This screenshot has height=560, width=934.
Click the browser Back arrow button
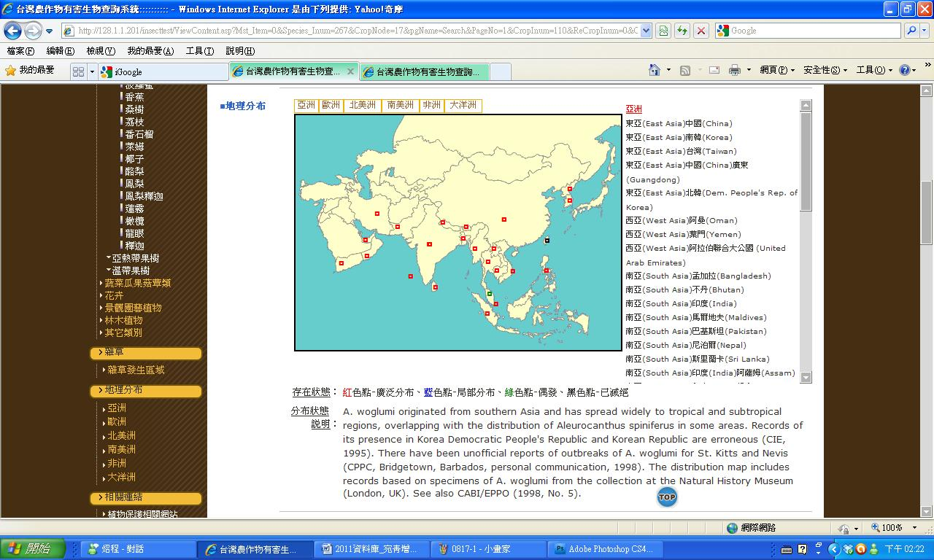[x=12, y=31]
